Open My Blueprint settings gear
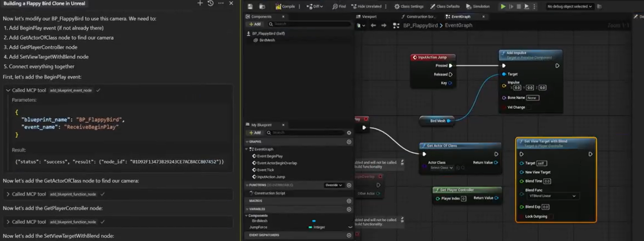This screenshot has height=241, width=644. [x=349, y=133]
